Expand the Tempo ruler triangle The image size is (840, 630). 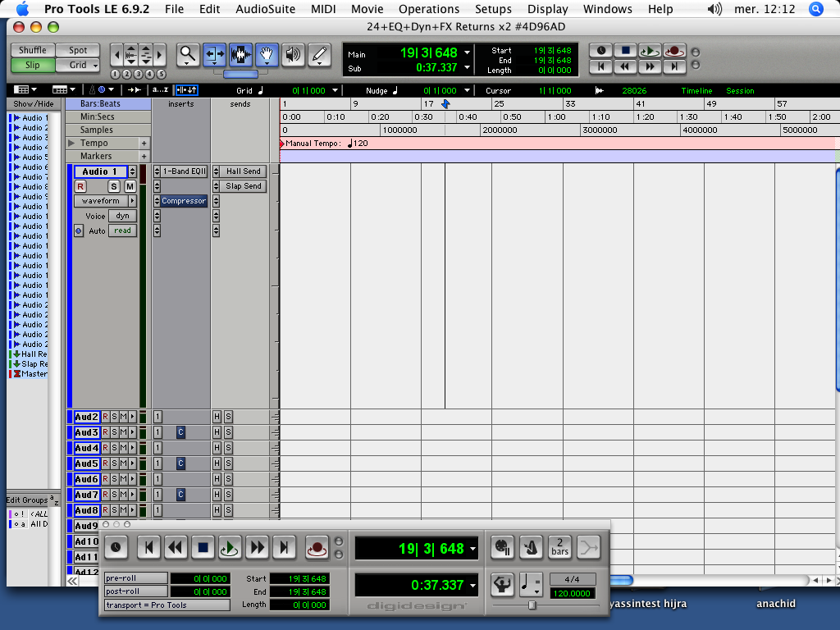pyautogui.click(x=72, y=144)
